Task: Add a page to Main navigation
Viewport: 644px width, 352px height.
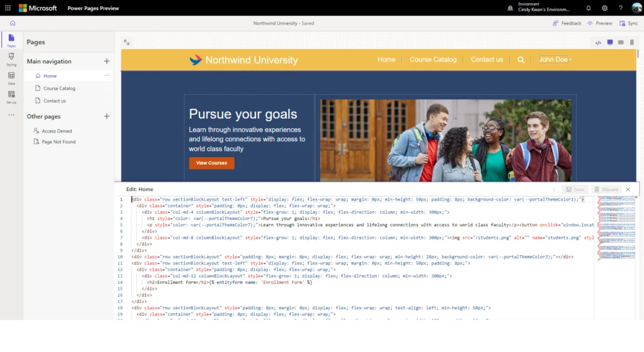Action: coord(107,61)
